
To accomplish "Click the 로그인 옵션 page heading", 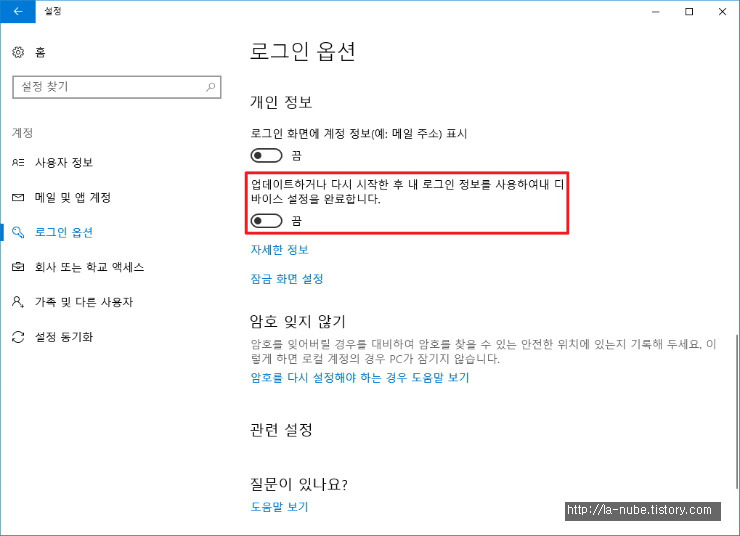I will [303, 51].
